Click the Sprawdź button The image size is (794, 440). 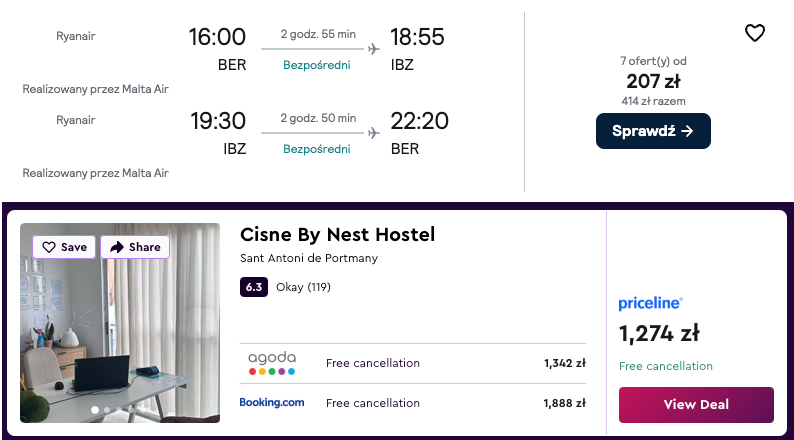coord(653,131)
